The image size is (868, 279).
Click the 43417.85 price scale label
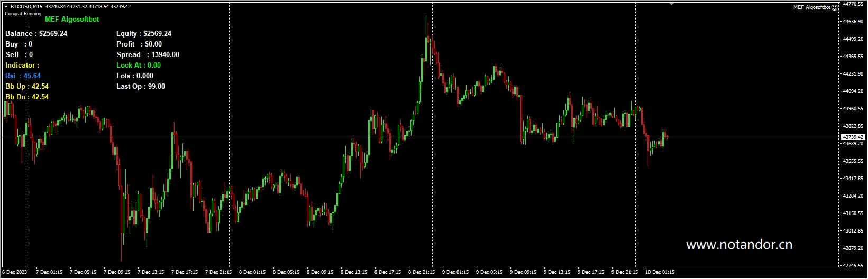853,179
